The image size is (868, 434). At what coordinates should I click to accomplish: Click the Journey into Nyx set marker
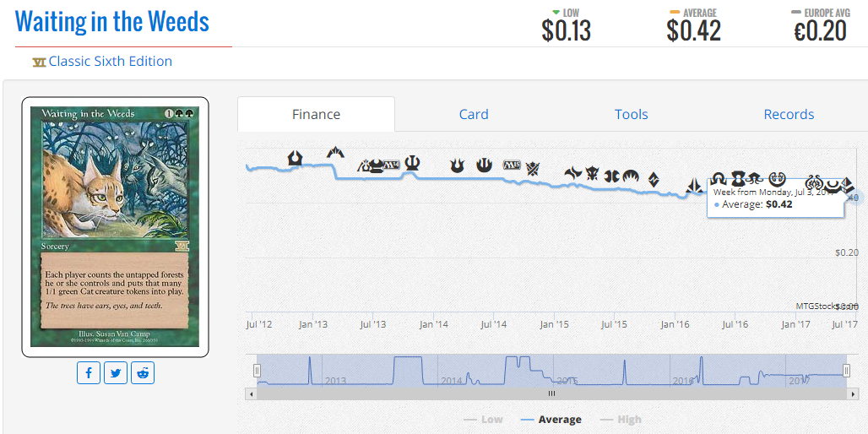tap(485, 165)
